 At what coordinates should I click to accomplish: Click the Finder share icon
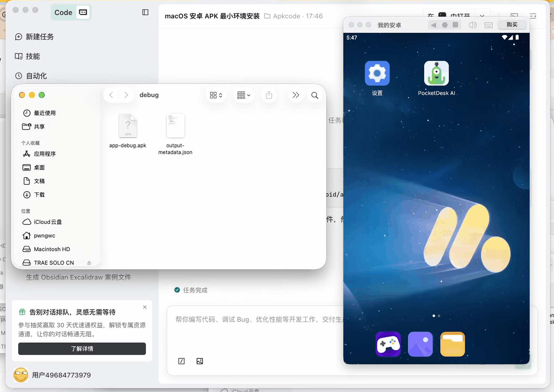coord(269,95)
